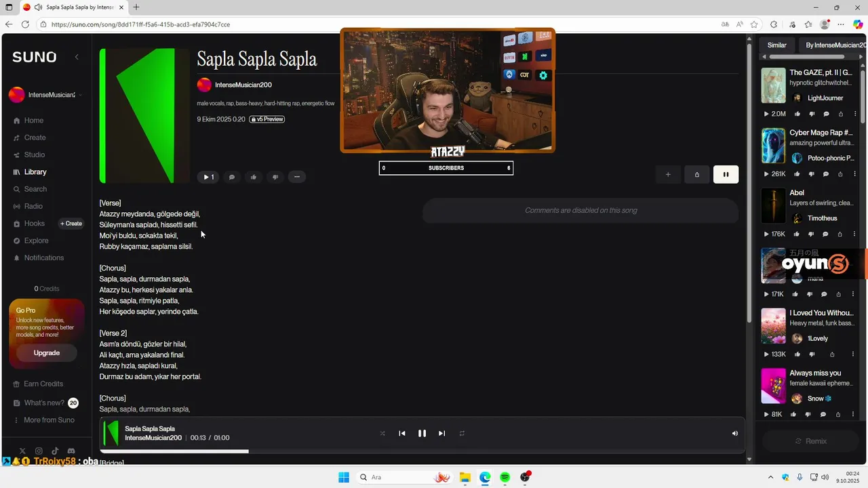Click the plus add-to-playlist button

(668, 174)
